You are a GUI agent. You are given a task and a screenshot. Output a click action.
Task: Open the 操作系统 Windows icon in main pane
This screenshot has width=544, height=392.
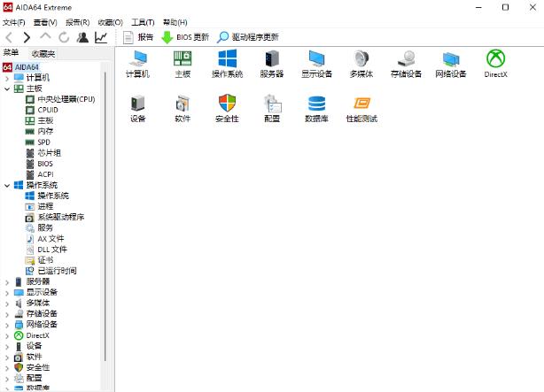227,64
